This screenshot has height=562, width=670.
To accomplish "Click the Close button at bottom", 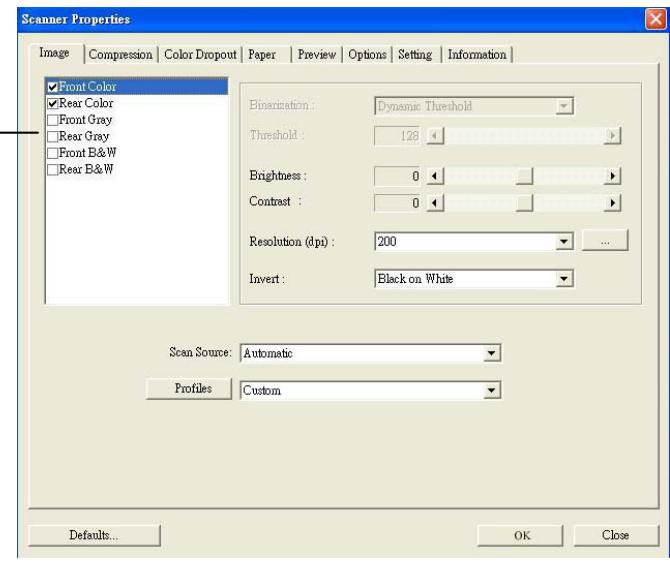I will pos(616,536).
